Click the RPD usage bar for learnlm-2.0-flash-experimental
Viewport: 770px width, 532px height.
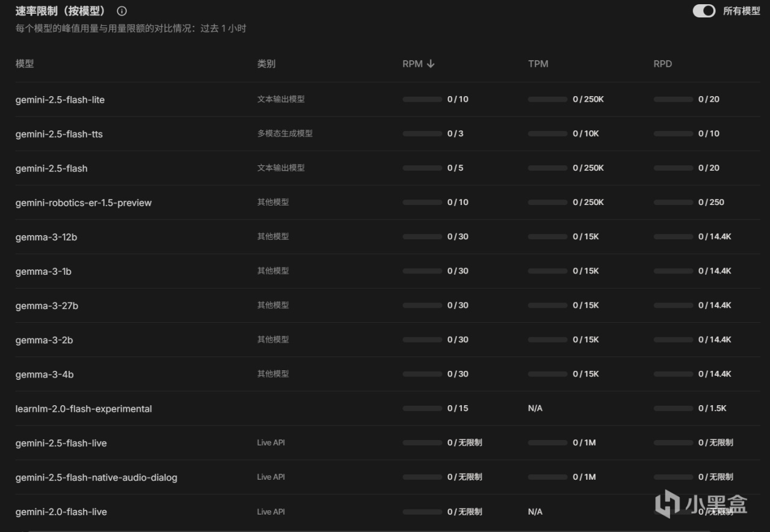tap(673, 409)
